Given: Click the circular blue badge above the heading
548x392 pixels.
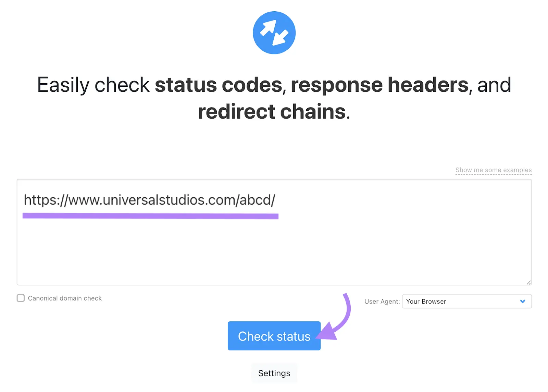Looking at the screenshot, I should pos(274,33).
